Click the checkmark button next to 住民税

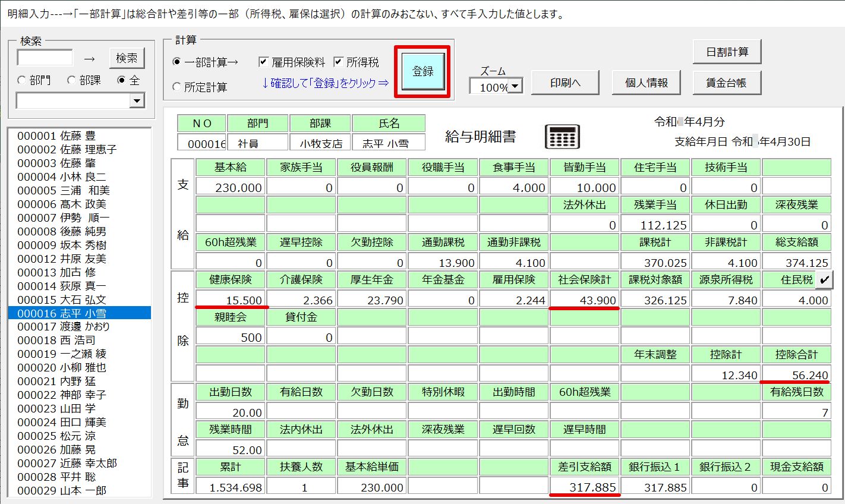click(824, 280)
